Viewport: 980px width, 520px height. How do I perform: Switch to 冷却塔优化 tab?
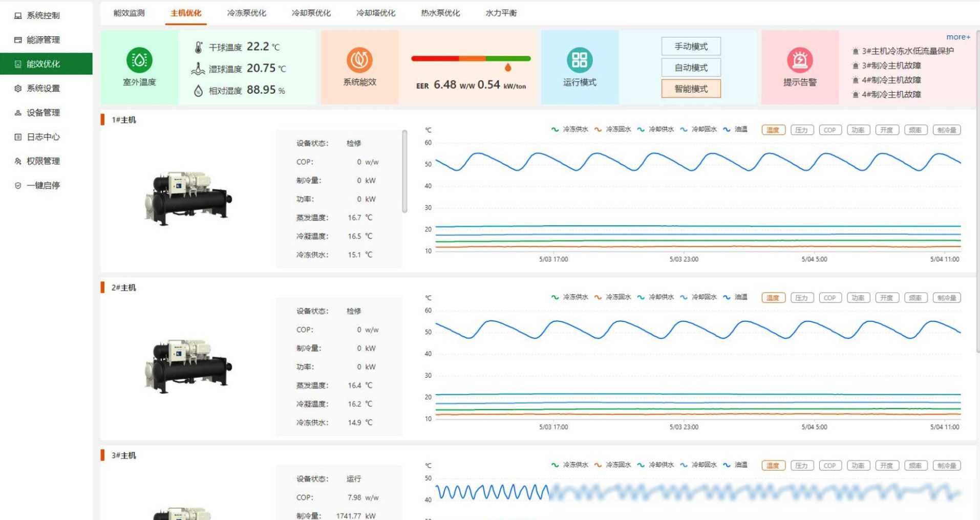coord(375,13)
